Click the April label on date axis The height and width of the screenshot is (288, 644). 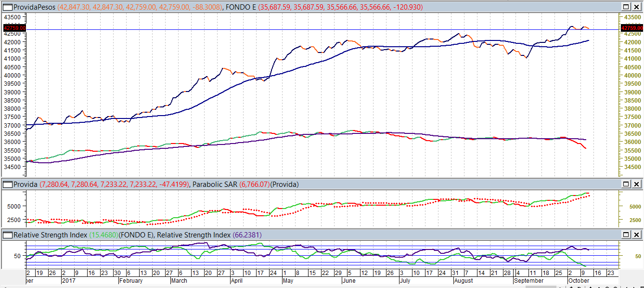pos(236,280)
